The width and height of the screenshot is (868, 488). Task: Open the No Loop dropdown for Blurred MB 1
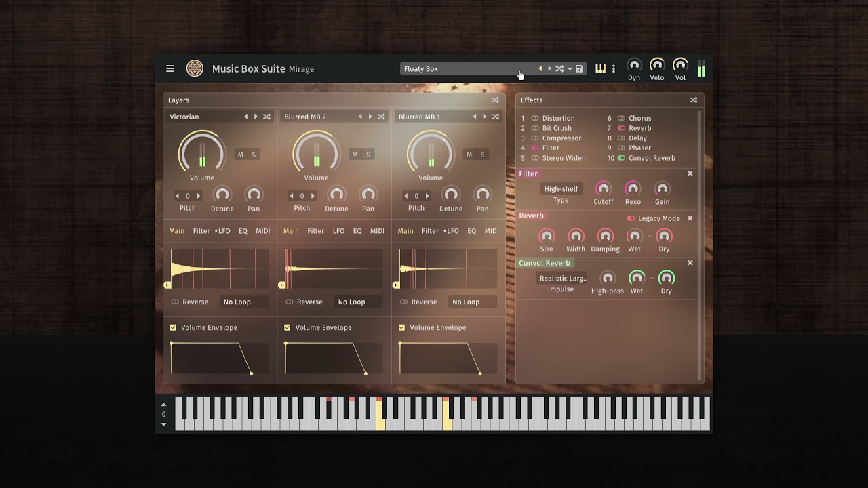[x=473, y=302]
